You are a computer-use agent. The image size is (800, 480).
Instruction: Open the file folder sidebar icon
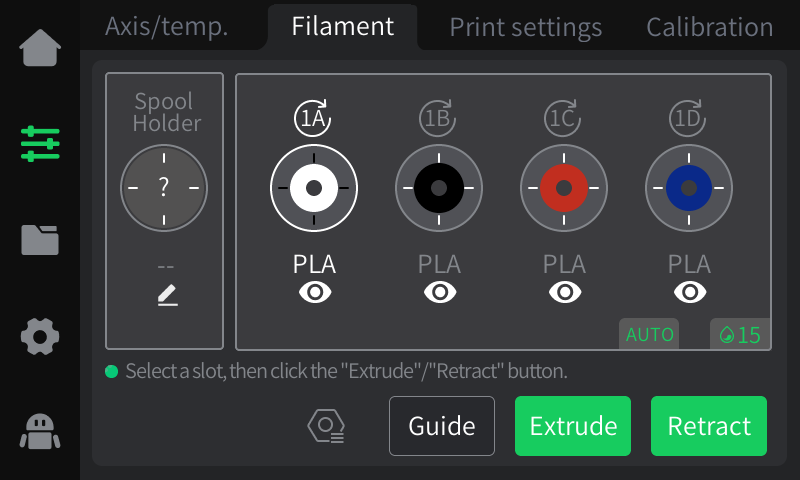[40, 240]
